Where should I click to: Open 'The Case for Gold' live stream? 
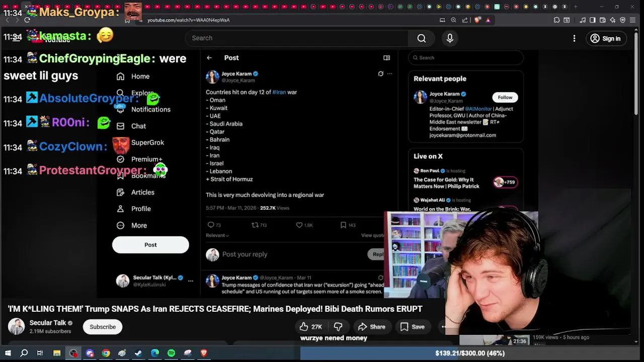coord(446,183)
